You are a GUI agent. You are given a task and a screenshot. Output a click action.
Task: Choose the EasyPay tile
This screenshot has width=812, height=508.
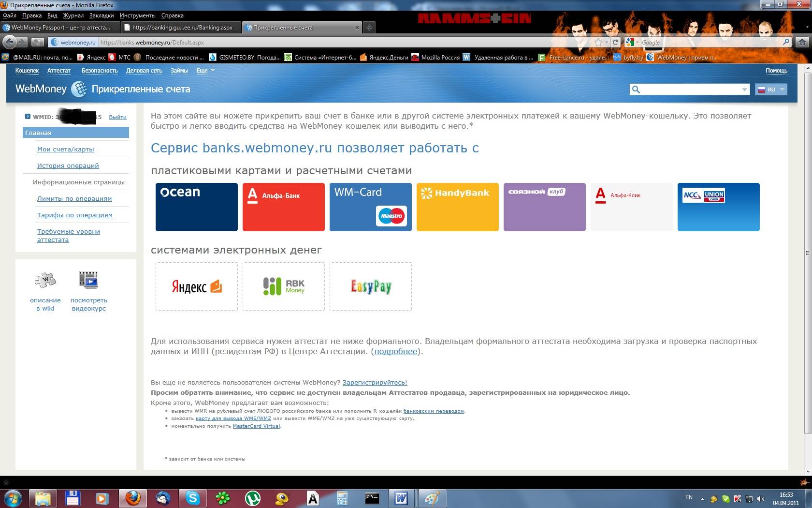(x=371, y=286)
